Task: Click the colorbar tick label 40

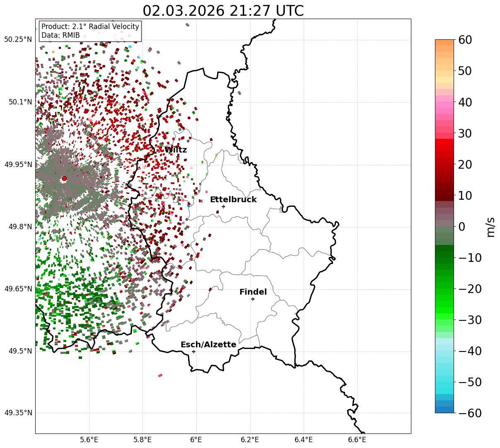Action: coord(466,102)
